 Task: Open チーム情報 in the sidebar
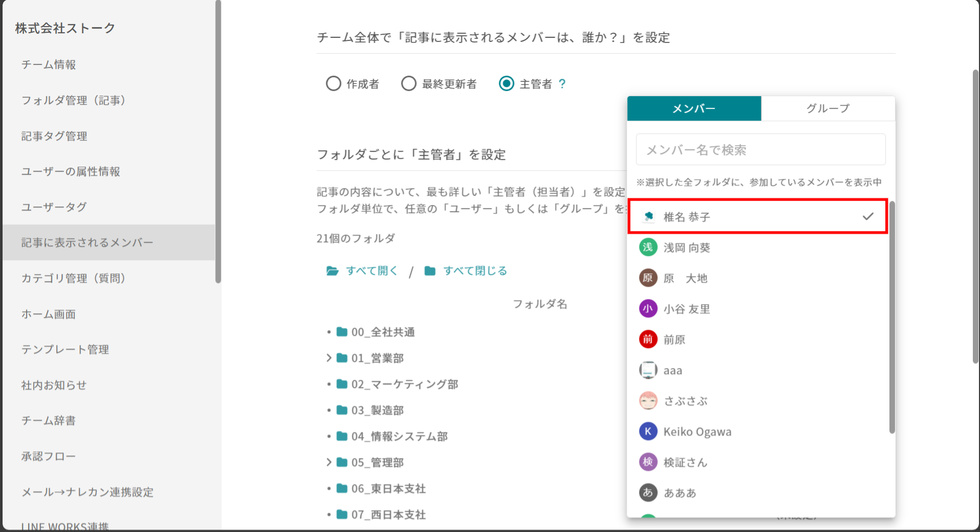click(49, 64)
